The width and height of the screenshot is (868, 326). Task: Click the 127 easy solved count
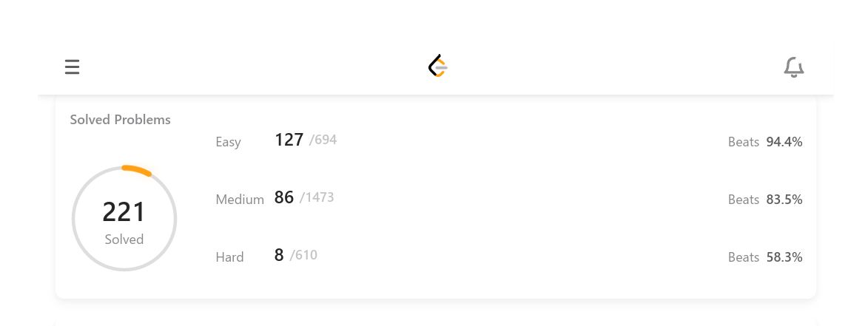pos(289,140)
